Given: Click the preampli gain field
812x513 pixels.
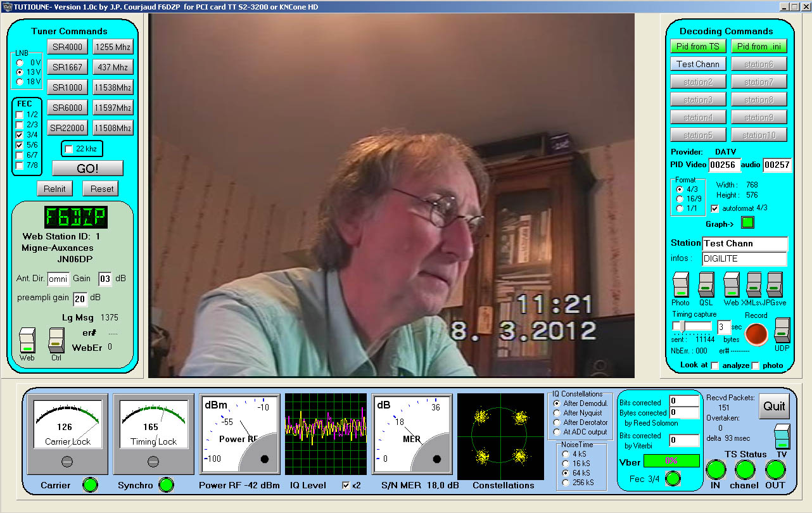Looking at the screenshot, I should pos(80,300).
